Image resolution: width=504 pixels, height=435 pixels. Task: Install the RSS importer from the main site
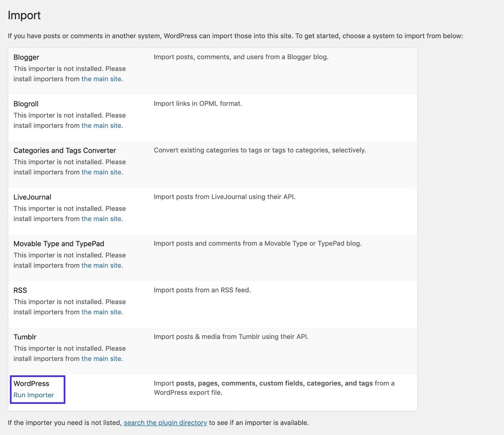point(101,312)
